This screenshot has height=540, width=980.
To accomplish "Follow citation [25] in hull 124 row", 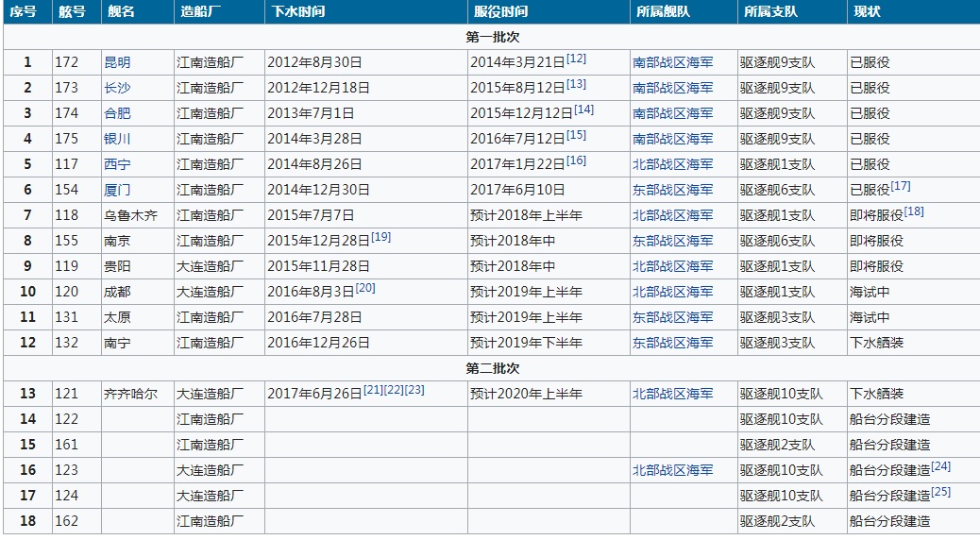I will coord(940,492).
